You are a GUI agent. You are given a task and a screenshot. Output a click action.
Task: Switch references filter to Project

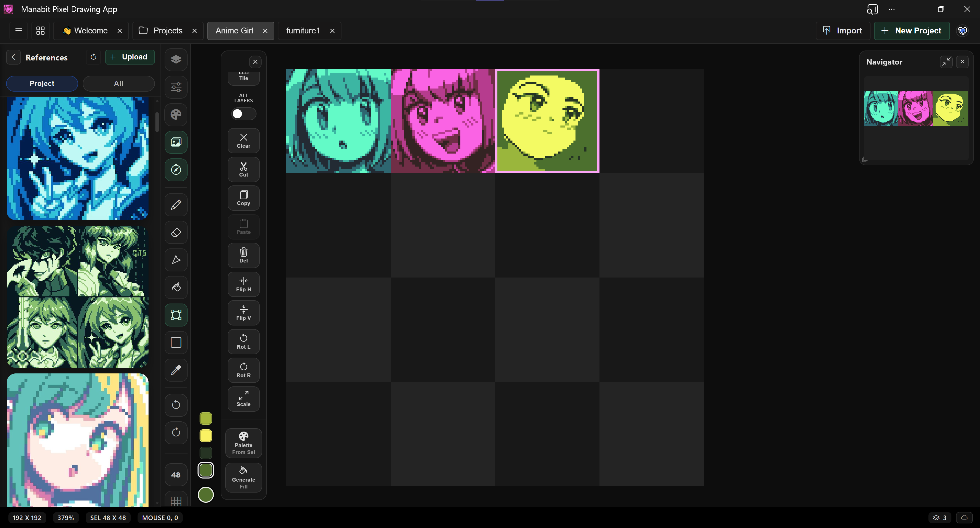[x=42, y=83]
